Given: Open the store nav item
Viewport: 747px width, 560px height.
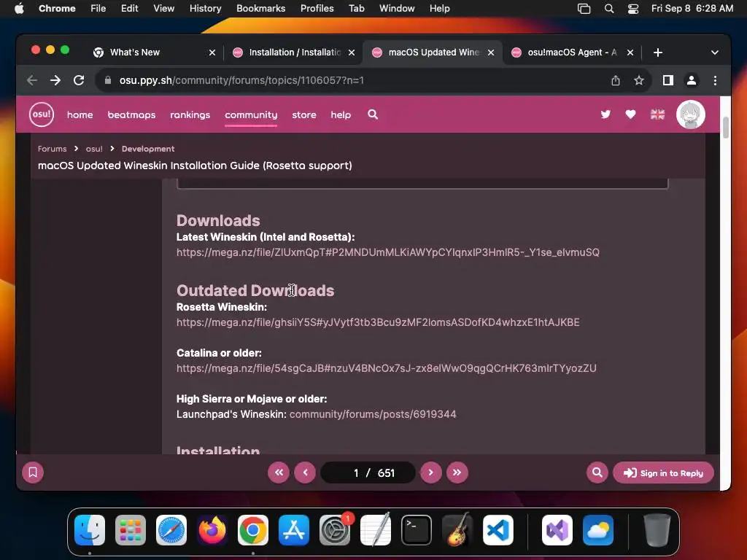Looking at the screenshot, I should pyautogui.click(x=304, y=114).
